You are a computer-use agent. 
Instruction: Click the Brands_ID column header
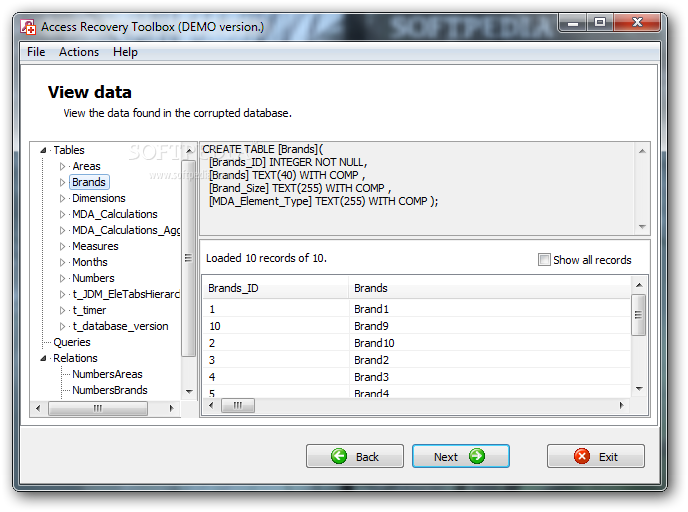pos(276,288)
